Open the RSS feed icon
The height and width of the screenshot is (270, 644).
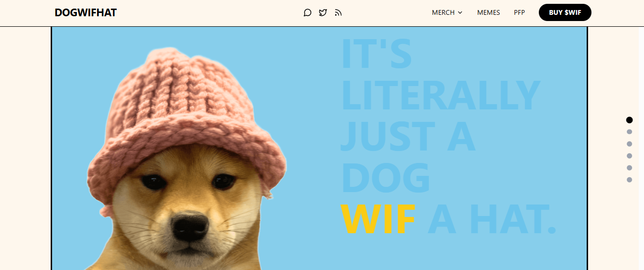tap(338, 12)
